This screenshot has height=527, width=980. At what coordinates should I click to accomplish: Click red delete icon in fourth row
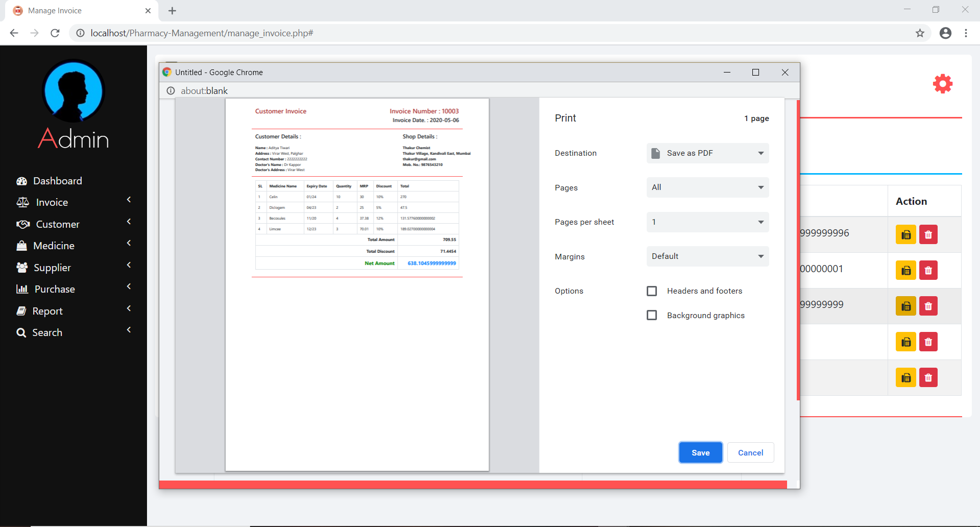pos(928,342)
